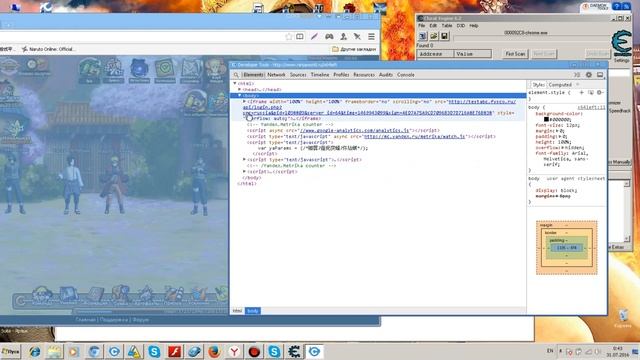Switch to the Network tab in DevTools

[276, 75]
